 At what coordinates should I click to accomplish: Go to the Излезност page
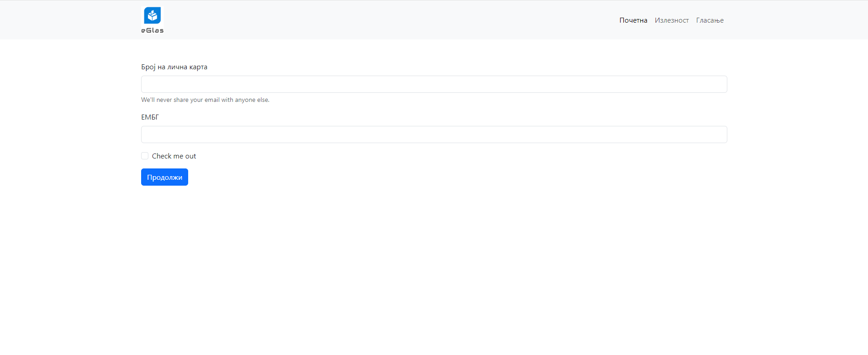[x=672, y=20]
